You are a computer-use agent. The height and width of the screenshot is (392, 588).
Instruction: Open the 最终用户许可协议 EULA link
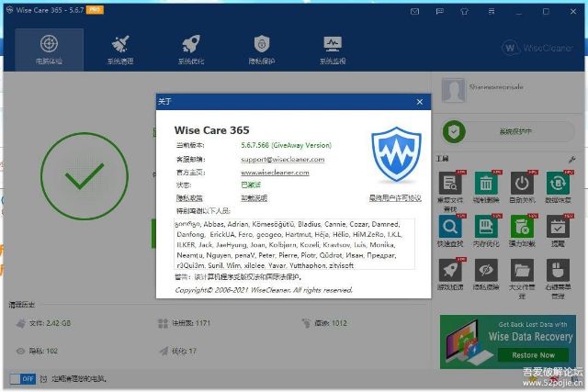[395, 198]
